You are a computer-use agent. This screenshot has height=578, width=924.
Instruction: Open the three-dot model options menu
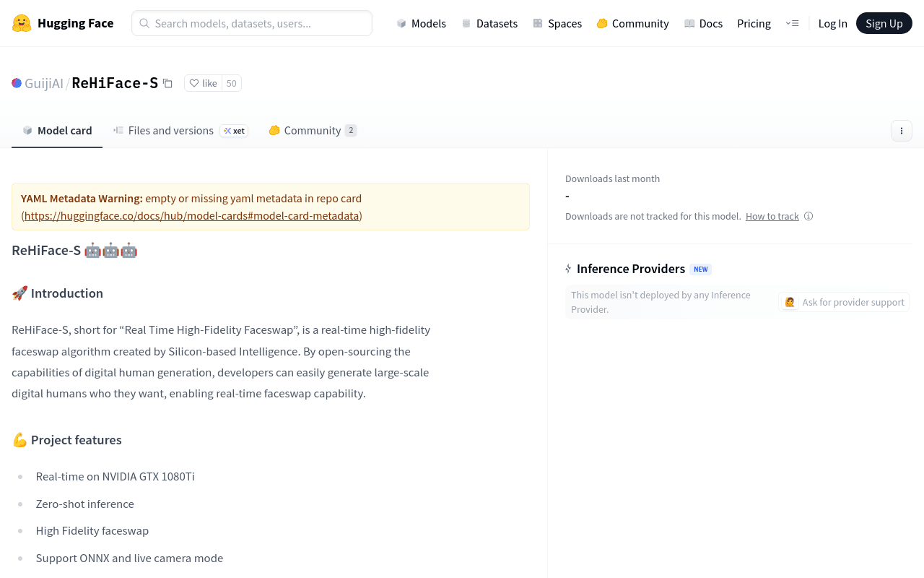point(902,131)
